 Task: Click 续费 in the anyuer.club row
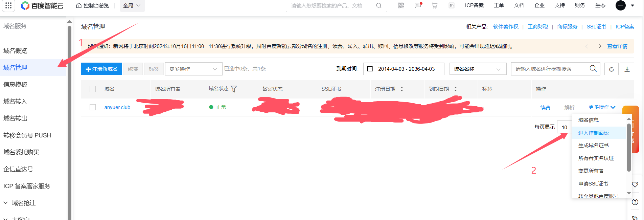point(545,108)
